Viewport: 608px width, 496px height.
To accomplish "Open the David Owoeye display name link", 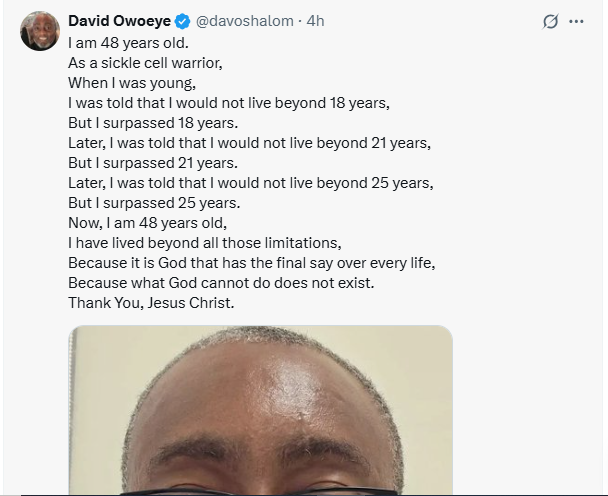I will 120,21.
